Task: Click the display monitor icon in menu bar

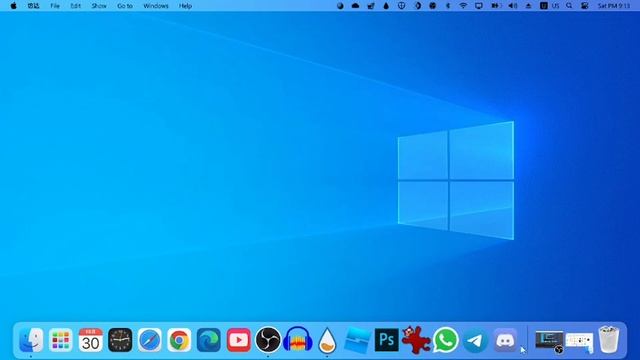Action: point(479,6)
